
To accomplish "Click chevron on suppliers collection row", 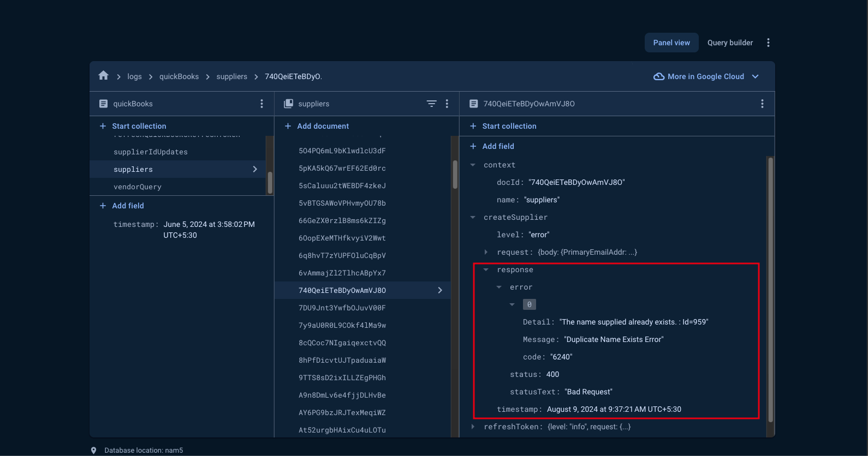I will [255, 169].
